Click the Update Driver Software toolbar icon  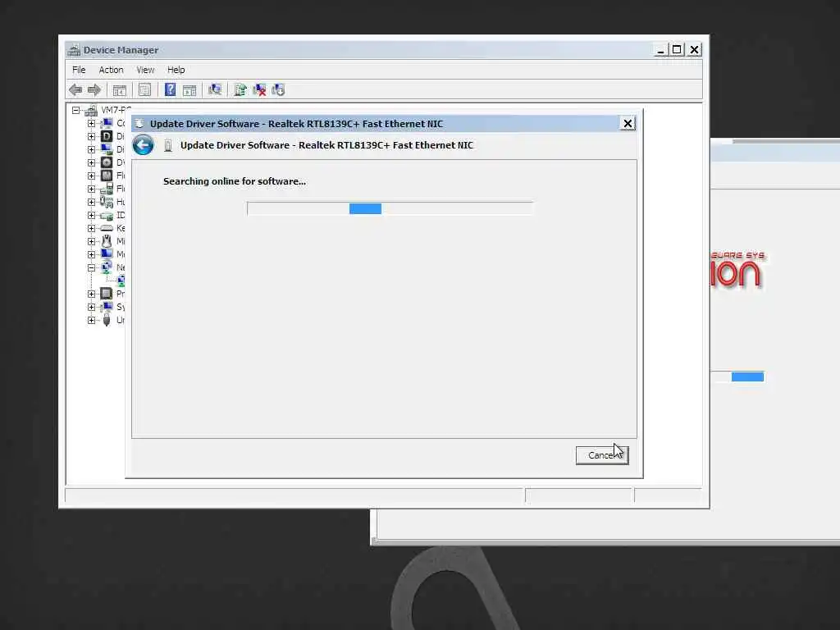240,90
